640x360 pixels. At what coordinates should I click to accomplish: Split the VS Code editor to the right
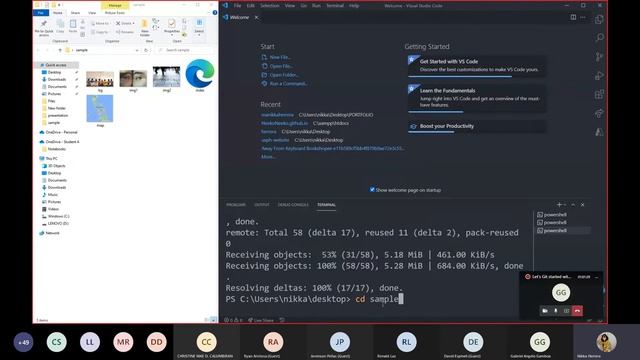(573, 17)
